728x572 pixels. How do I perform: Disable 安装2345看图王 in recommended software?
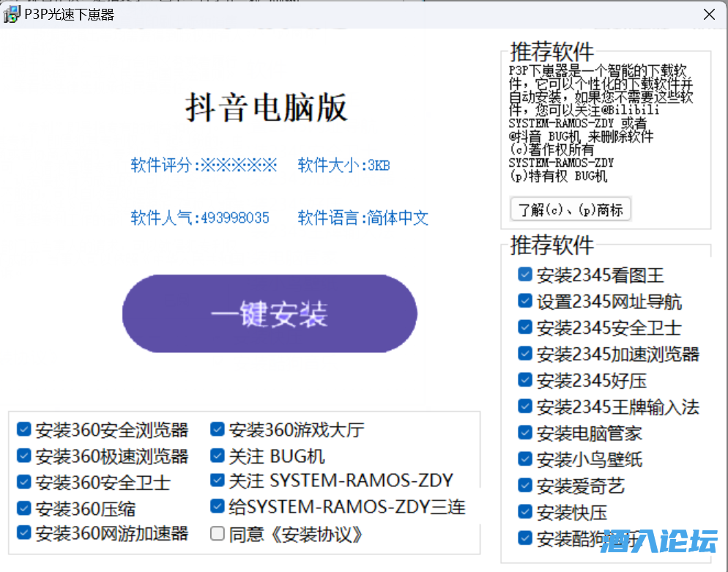pyautogui.click(x=525, y=274)
